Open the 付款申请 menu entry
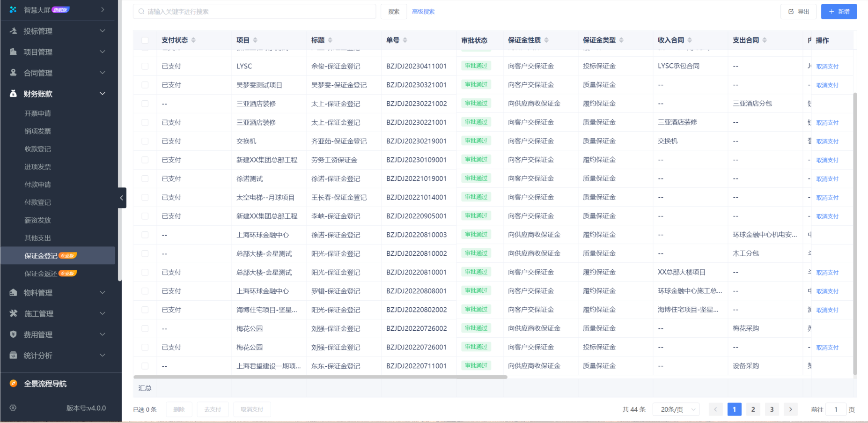The width and height of the screenshot is (868, 423). [x=37, y=184]
